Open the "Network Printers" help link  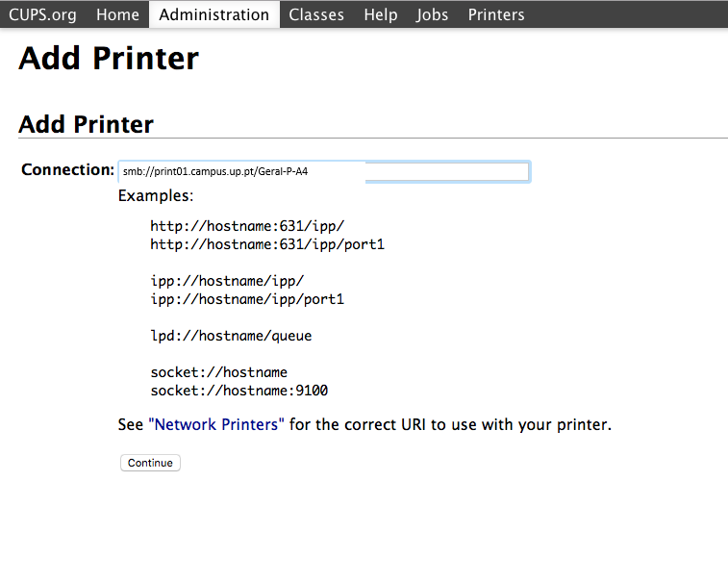[x=216, y=424]
